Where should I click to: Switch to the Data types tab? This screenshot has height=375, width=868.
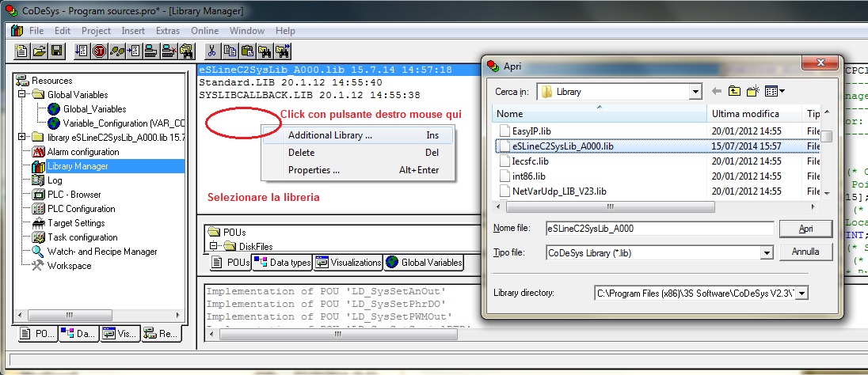pos(283,263)
